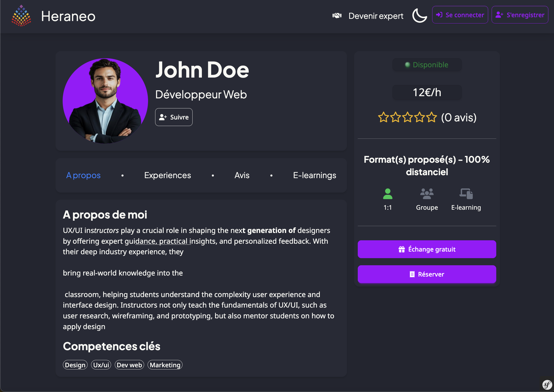Follow John Doe with Suivre button
This screenshot has width=554, height=392.
click(174, 117)
